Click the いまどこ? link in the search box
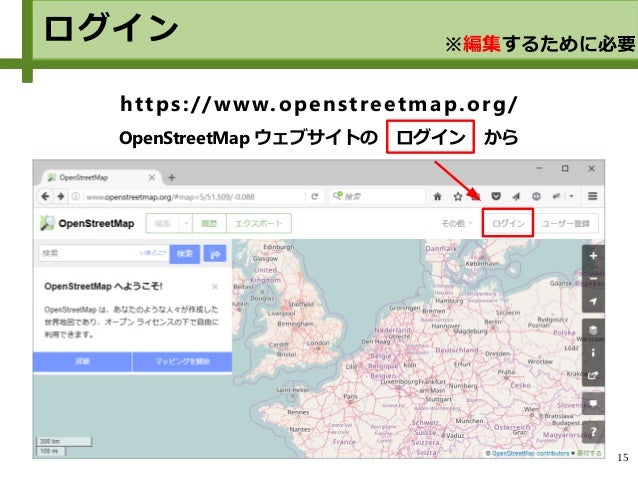 [153, 253]
